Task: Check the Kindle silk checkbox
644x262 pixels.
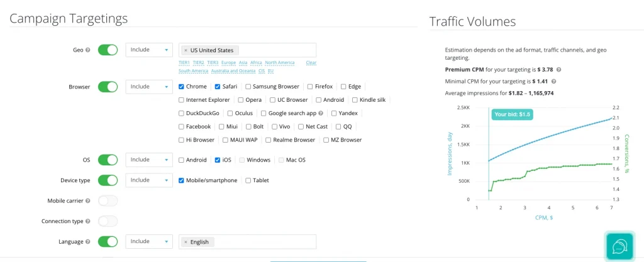Action: tap(355, 100)
